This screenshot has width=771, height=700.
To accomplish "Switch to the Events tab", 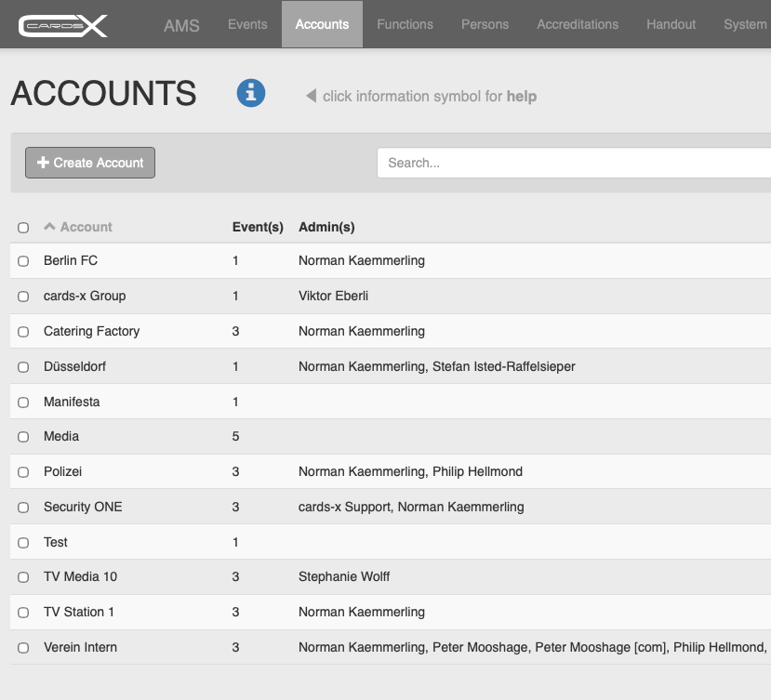I will (x=247, y=24).
